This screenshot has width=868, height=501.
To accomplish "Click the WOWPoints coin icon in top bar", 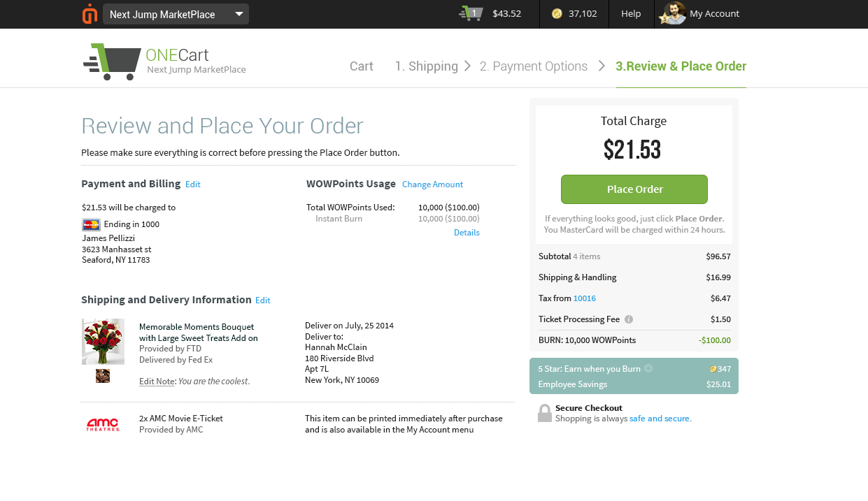I will 557,13.
